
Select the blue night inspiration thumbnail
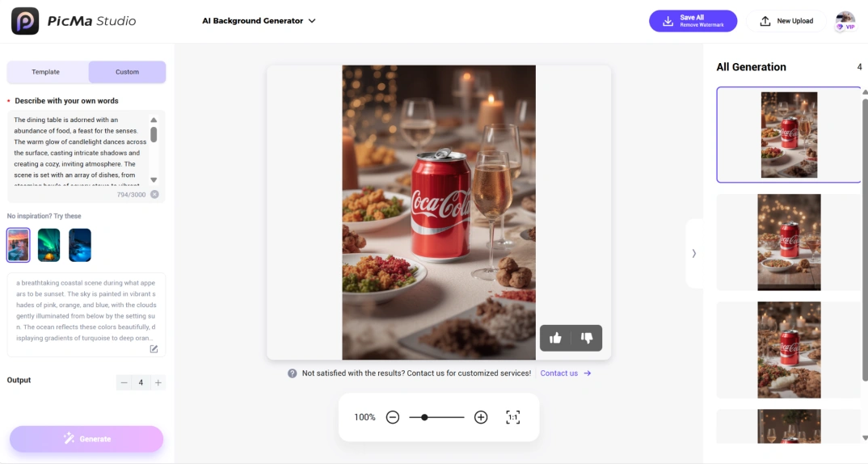[80, 245]
